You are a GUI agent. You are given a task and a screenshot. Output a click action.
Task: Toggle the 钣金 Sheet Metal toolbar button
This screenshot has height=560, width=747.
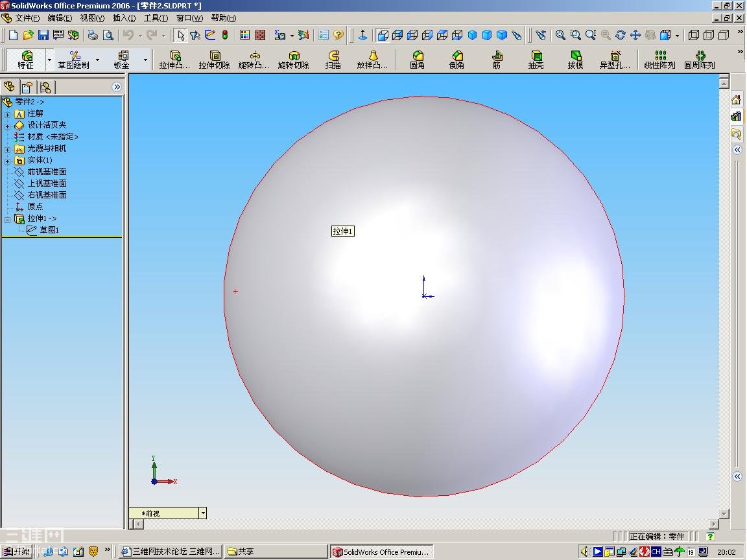pos(121,60)
